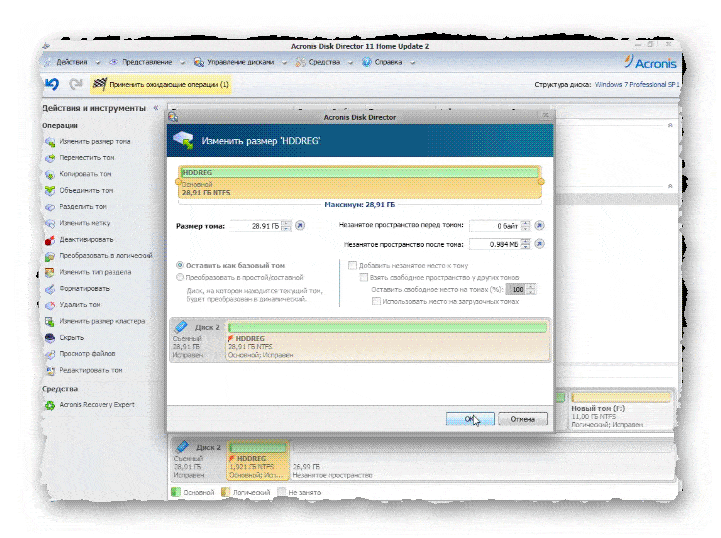Image resolution: width=721 pixels, height=538 pixels.
Task: Check the take free space from other volumes box
Action: pyautogui.click(x=364, y=277)
